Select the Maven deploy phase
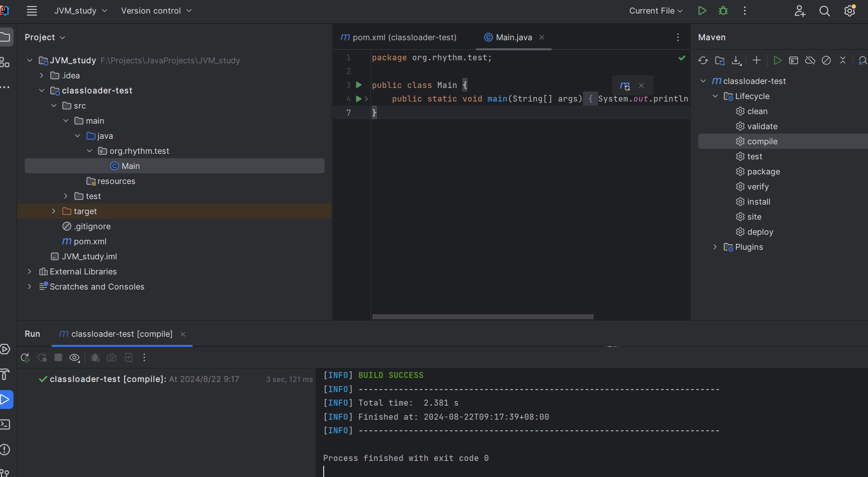Image resolution: width=868 pixels, height=477 pixels. pos(760,232)
